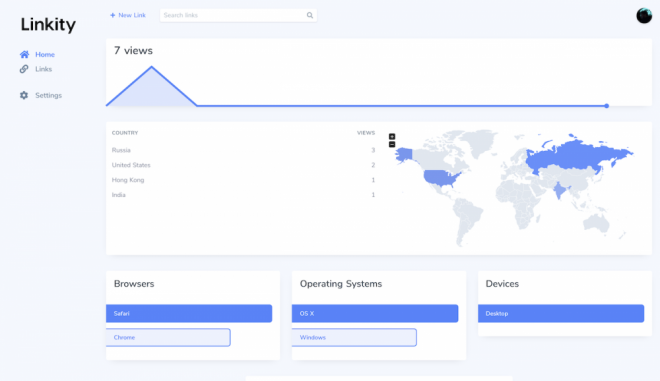Open the user avatar menu
This screenshot has width=660, height=381.
click(x=644, y=16)
